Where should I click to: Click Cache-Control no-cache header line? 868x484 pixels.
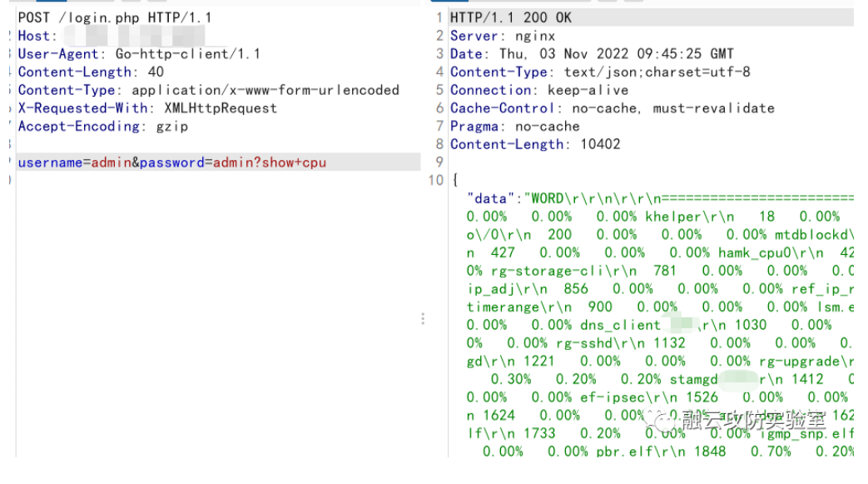click(x=613, y=108)
